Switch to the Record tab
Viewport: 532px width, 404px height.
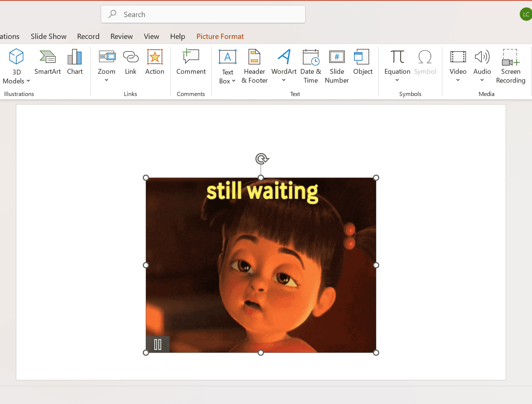click(x=88, y=36)
